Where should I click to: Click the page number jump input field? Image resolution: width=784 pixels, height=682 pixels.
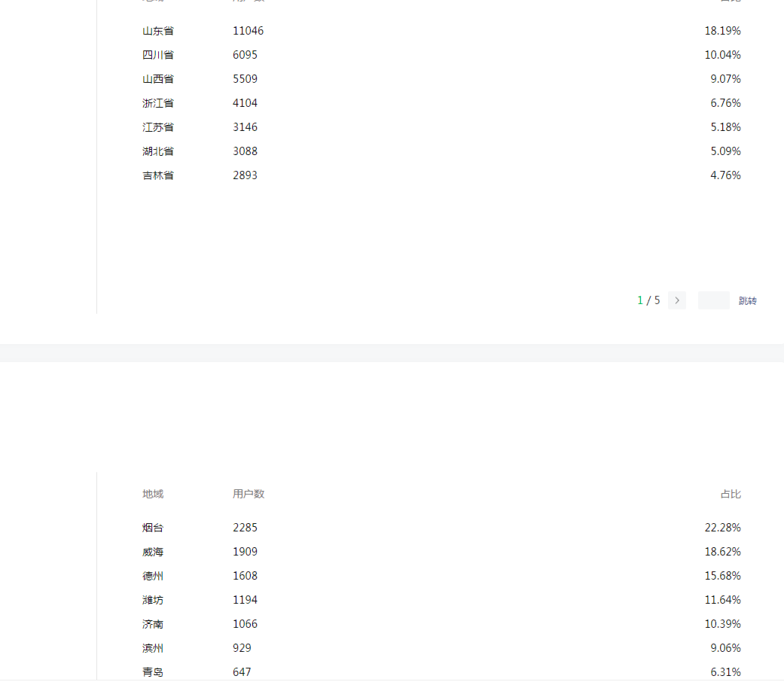713,300
